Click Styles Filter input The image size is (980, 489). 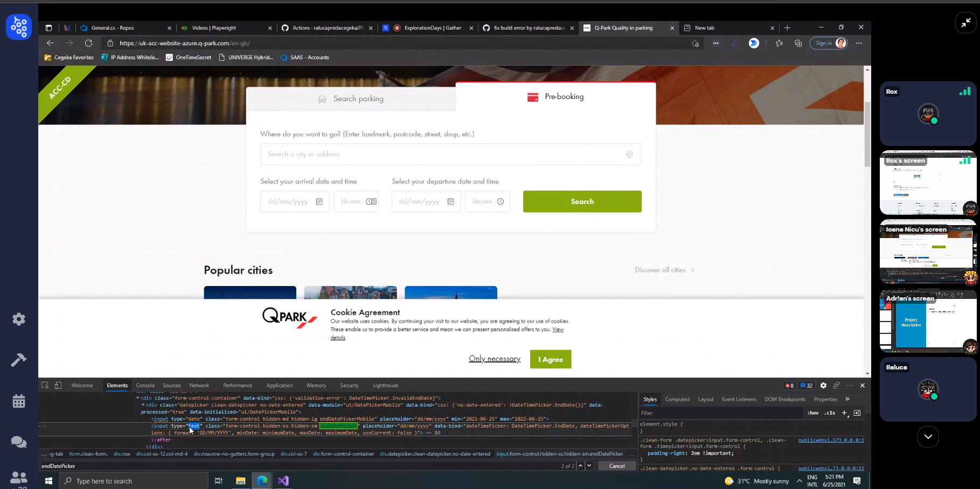720,413
